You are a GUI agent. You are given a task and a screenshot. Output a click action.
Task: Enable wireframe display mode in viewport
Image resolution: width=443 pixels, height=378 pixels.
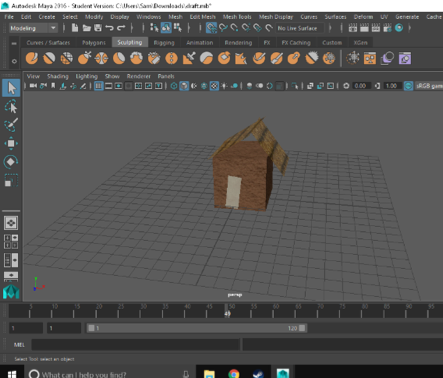click(x=174, y=86)
